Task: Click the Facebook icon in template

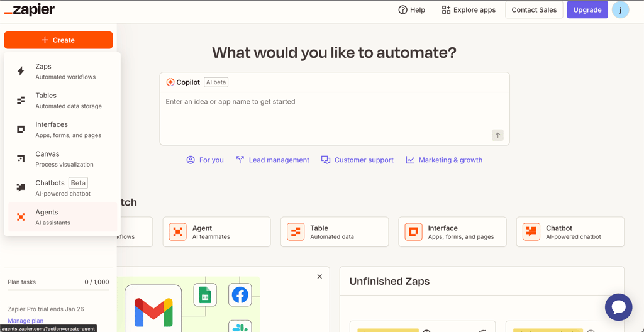Action: [240, 295]
